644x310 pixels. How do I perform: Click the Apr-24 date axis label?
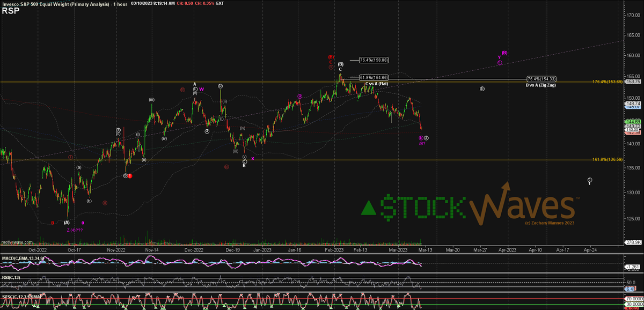[589, 249]
